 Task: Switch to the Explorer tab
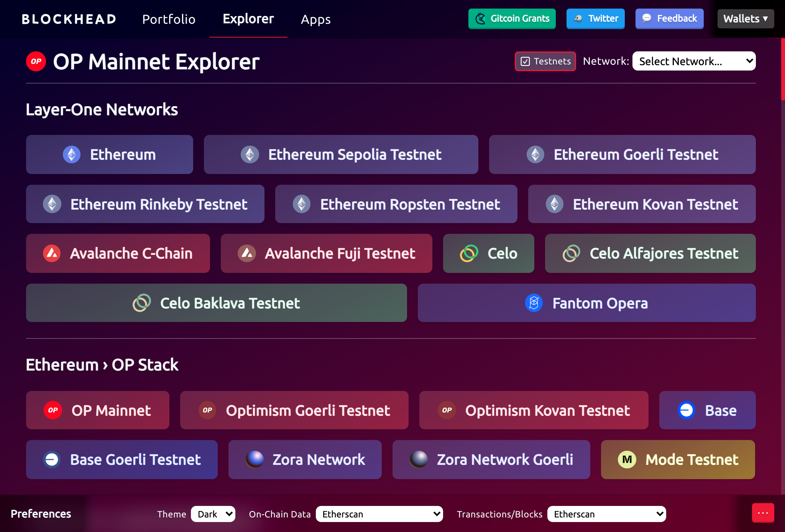248,19
